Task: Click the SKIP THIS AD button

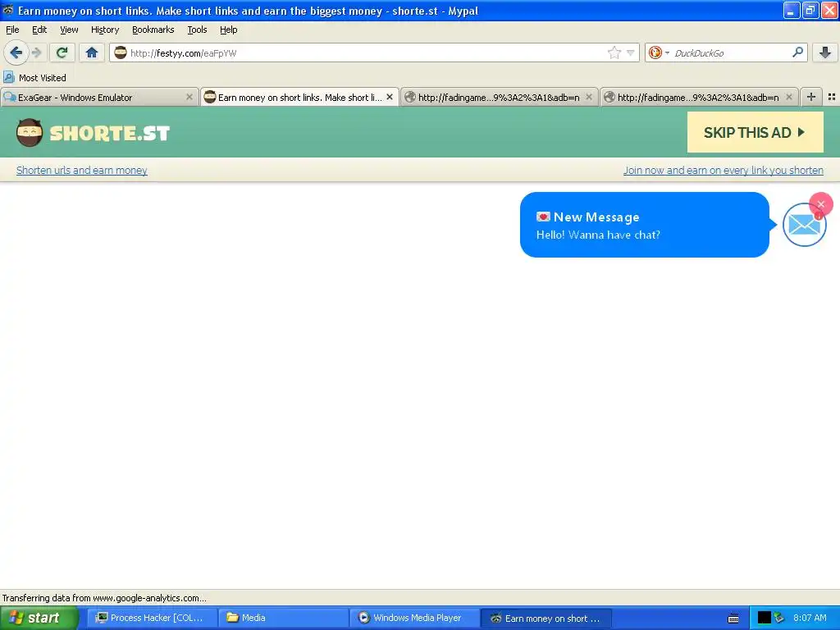Action: (x=755, y=132)
